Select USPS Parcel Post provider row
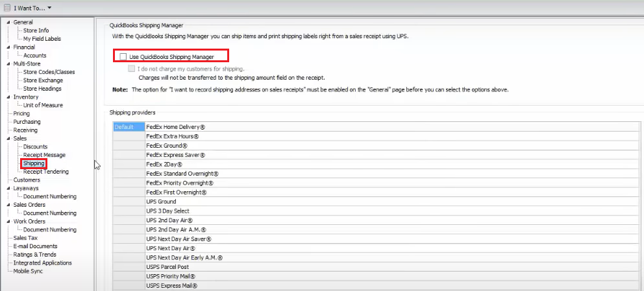The height and width of the screenshot is (291, 644). 392,267
